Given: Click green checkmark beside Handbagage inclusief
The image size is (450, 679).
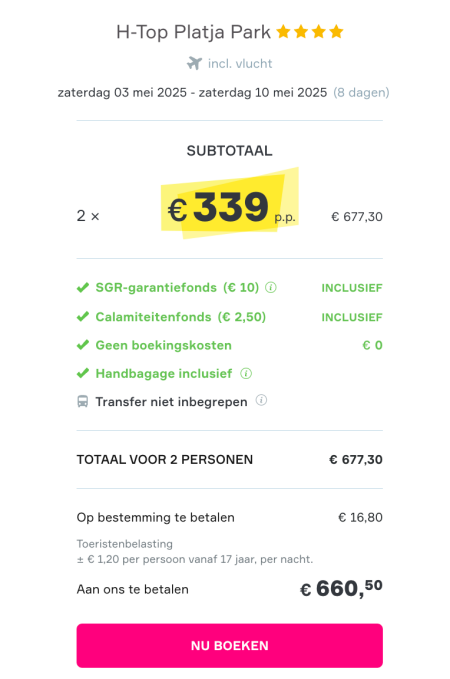Looking at the screenshot, I should click(83, 373).
